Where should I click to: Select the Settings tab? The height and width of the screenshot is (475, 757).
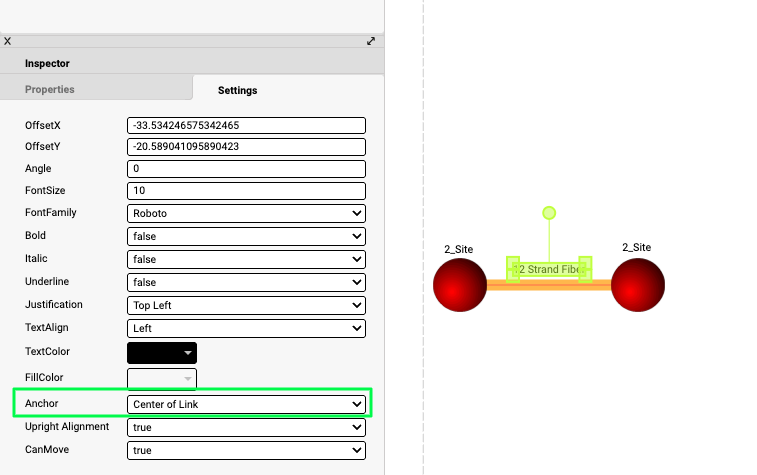point(238,90)
